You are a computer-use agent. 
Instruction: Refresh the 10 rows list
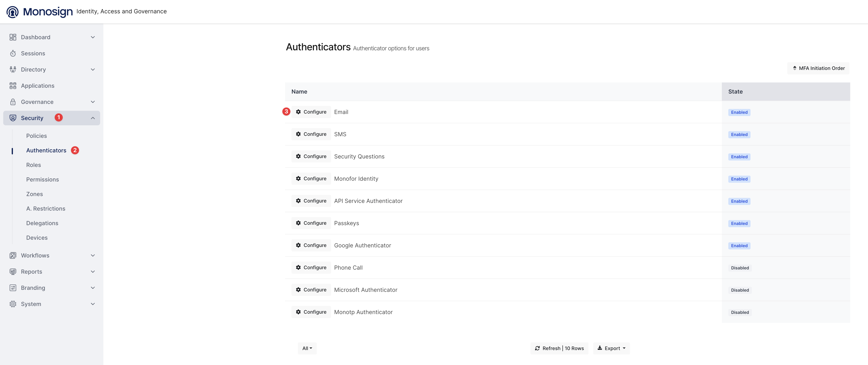pos(559,348)
